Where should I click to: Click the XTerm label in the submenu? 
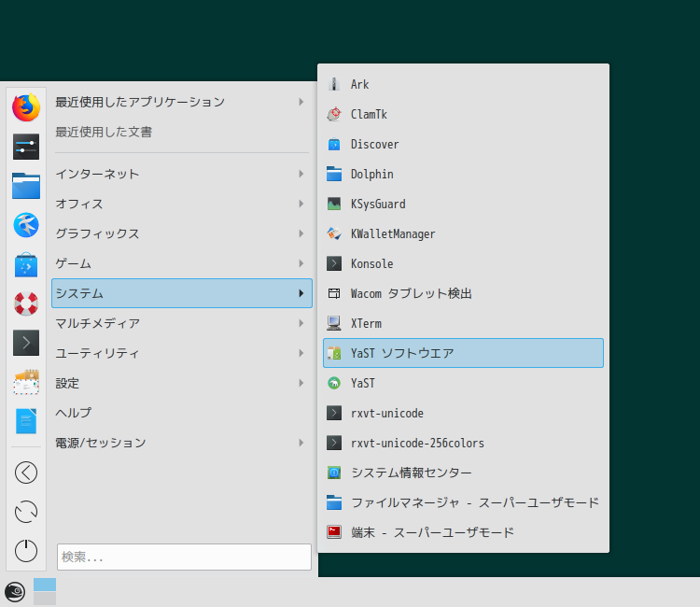366,323
